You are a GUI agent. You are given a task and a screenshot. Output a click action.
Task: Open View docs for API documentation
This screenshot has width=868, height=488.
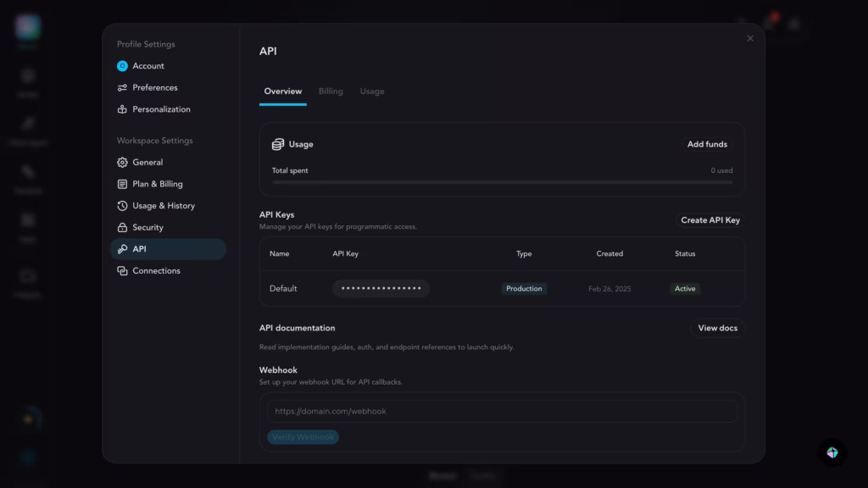click(x=717, y=328)
